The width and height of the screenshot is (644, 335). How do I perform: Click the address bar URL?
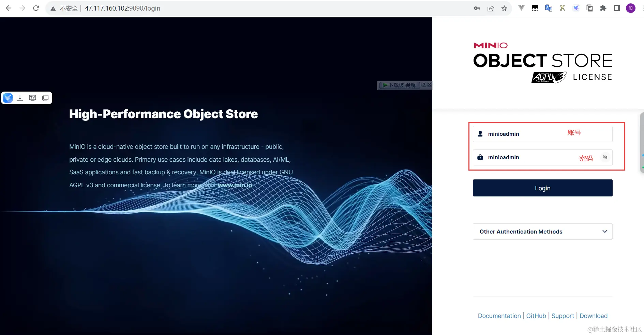122,9
